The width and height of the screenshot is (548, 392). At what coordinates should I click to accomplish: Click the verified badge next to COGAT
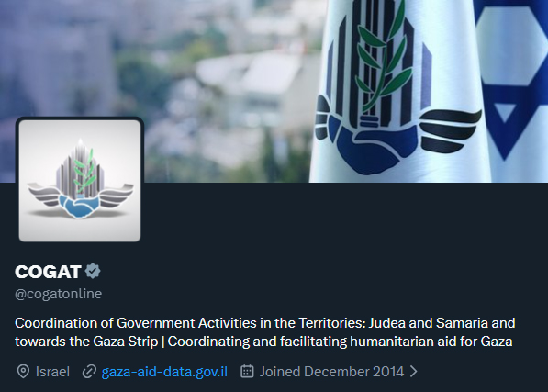point(93,271)
